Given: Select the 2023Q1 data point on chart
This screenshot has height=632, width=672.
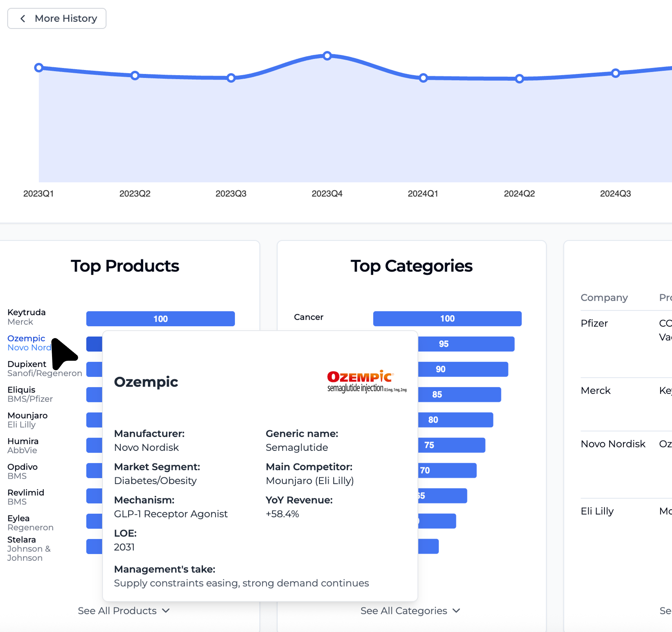Looking at the screenshot, I should click(39, 67).
